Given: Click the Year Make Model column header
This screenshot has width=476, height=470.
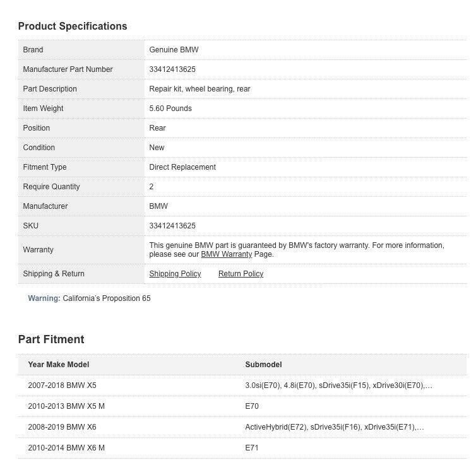Looking at the screenshot, I should 58,365.
